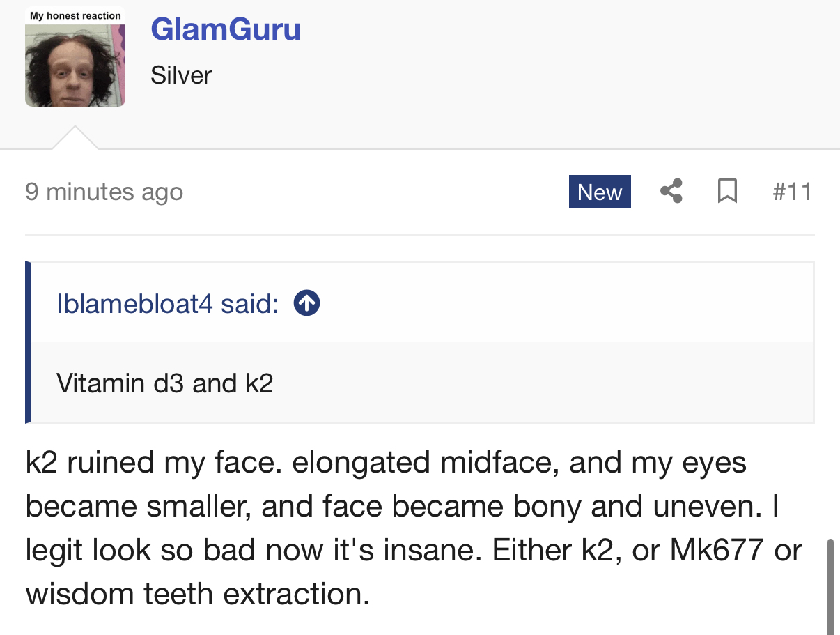This screenshot has width=840, height=635.
Task: Click the "9 minutes ago" timestamp
Action: point(104,192)
